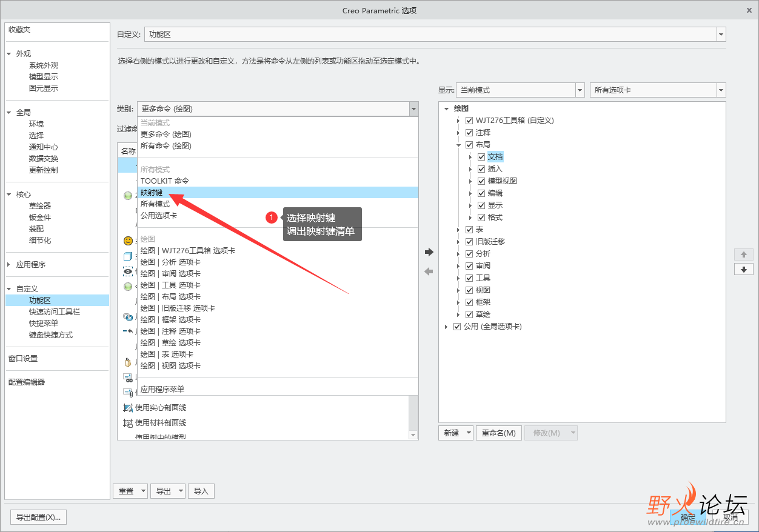Choose 映射键 from the category list
759x532 pixels.
(x=278, y=192)
